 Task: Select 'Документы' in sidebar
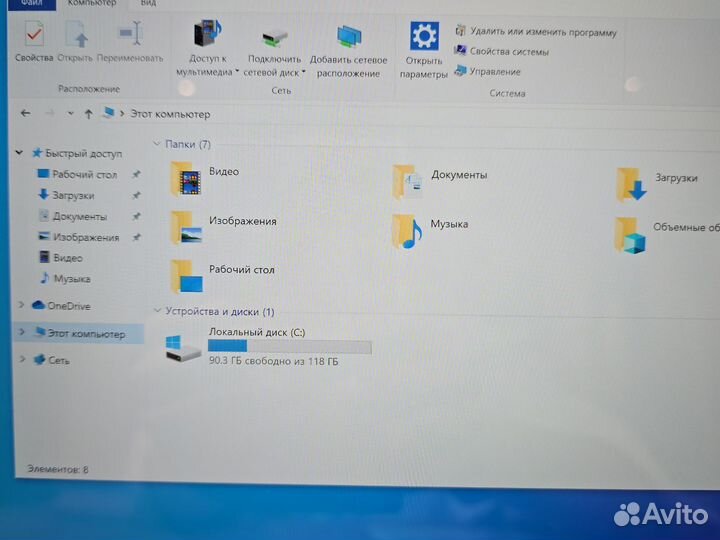pos(73,216)
